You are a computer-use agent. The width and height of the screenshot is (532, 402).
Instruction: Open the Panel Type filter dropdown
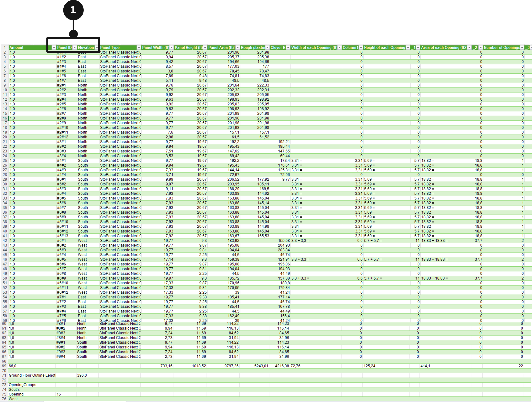(x=139, y=48)
